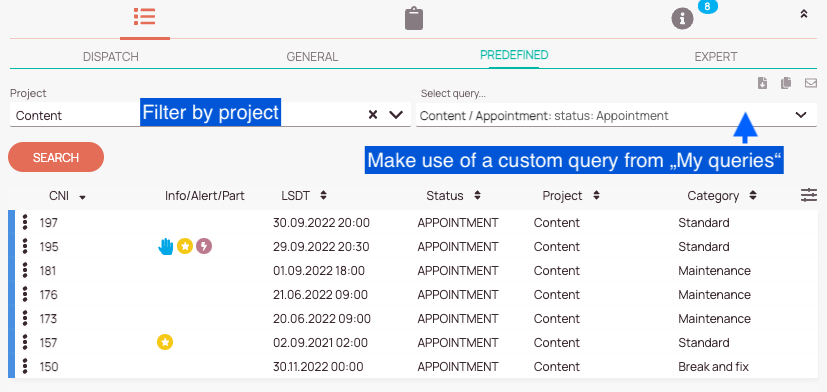Screen dimensions: 827x392
Task: Click the yellow star icon on ticket 195
Action: click(x=185, y=246)
